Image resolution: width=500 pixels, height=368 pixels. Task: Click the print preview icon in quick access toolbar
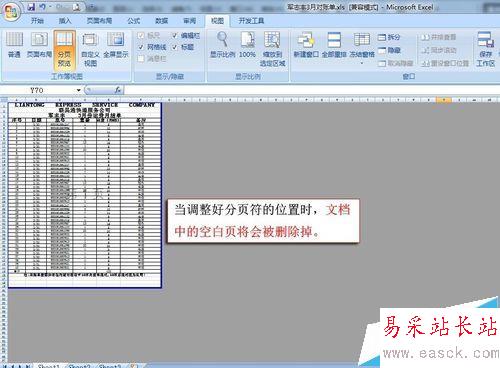[77, 7]
